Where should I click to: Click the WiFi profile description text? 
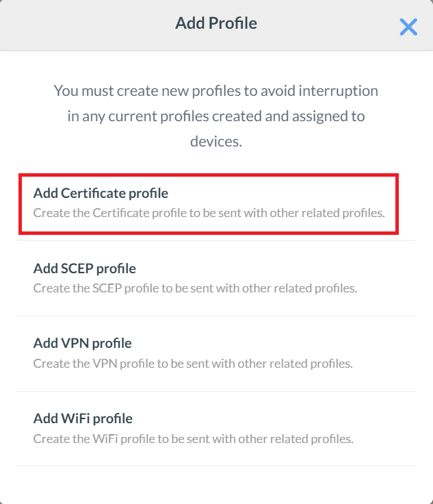coord(193,438)
